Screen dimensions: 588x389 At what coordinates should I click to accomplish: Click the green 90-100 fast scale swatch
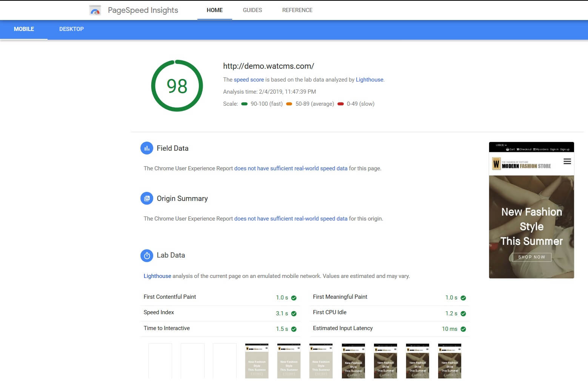tap(244, 104)
